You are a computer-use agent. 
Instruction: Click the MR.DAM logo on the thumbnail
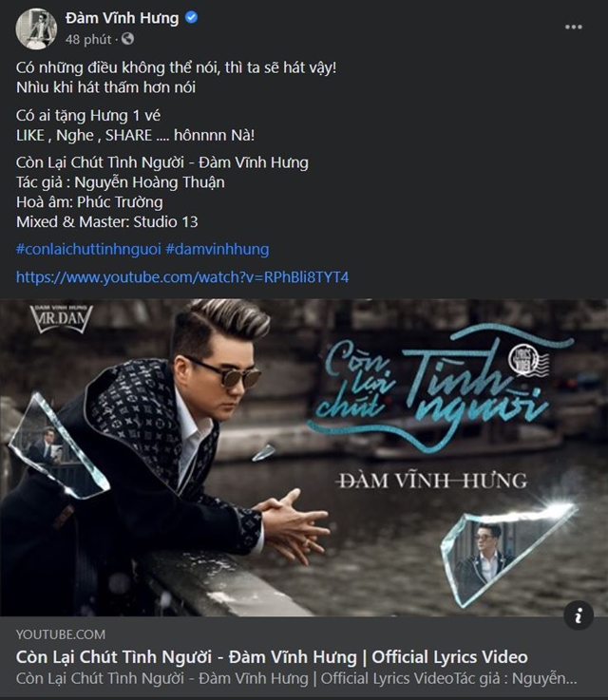pyautogui.click(x=61, y=318)
